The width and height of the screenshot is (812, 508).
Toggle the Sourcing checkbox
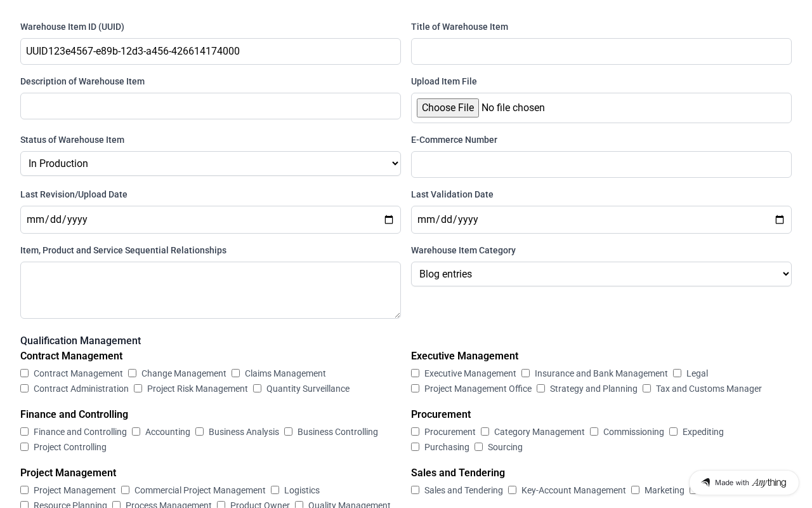(x=479, y=447)
